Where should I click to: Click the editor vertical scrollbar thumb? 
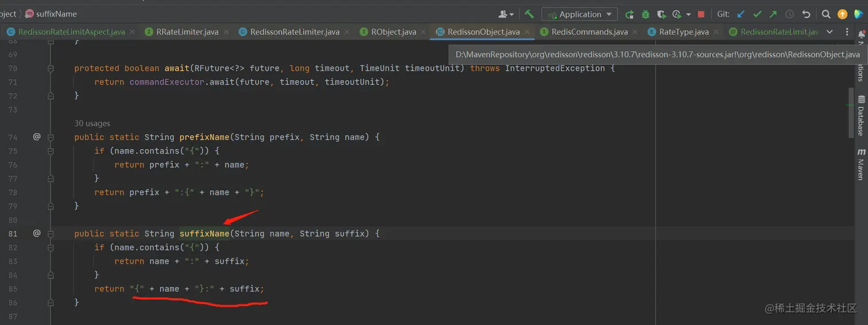[x=851, y=113]
